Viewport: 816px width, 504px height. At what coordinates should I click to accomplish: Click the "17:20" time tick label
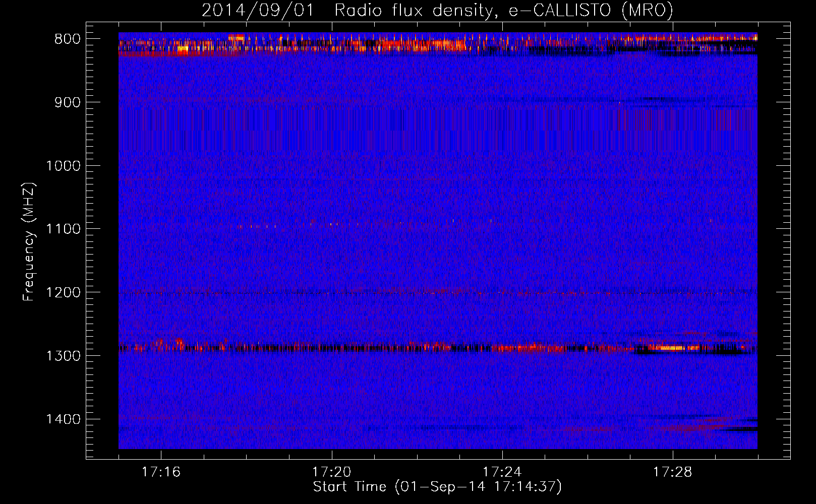pyautogui.click(x=331, y=472)
